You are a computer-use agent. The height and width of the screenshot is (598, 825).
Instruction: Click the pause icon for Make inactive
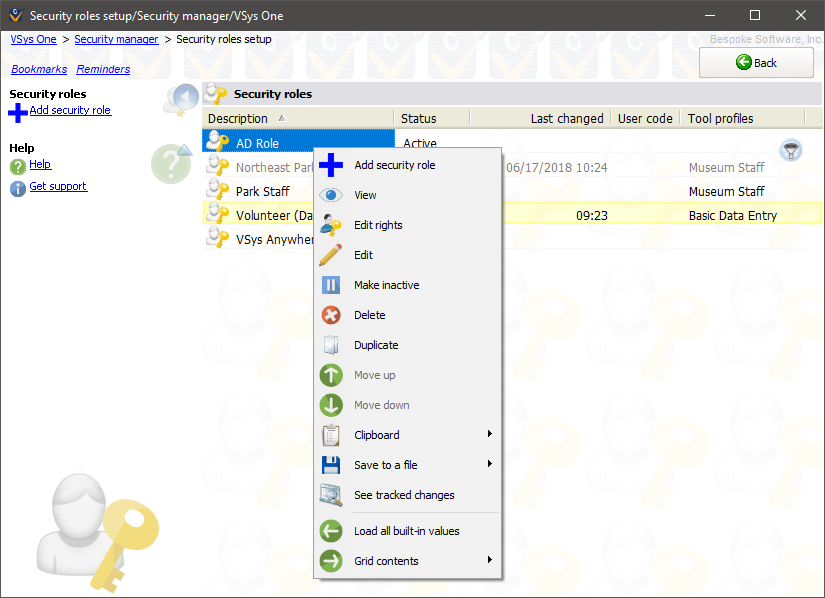click(331, 285)
